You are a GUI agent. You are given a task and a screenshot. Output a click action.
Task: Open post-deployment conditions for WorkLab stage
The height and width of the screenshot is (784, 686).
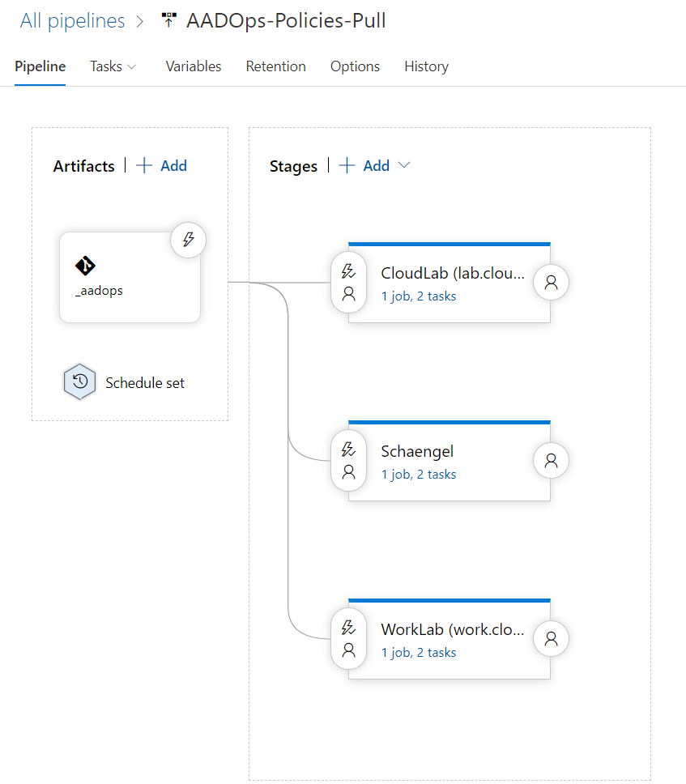[x=551, y=638]
